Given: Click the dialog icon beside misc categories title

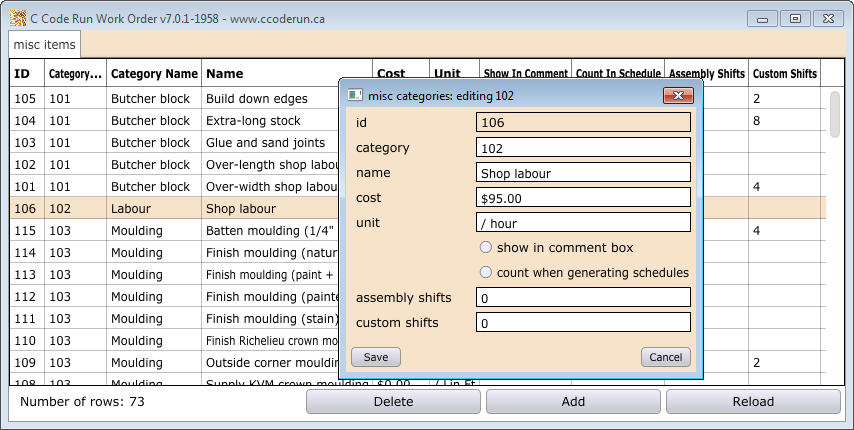Looking at the screenshot, I should click(x=354, y=95).
